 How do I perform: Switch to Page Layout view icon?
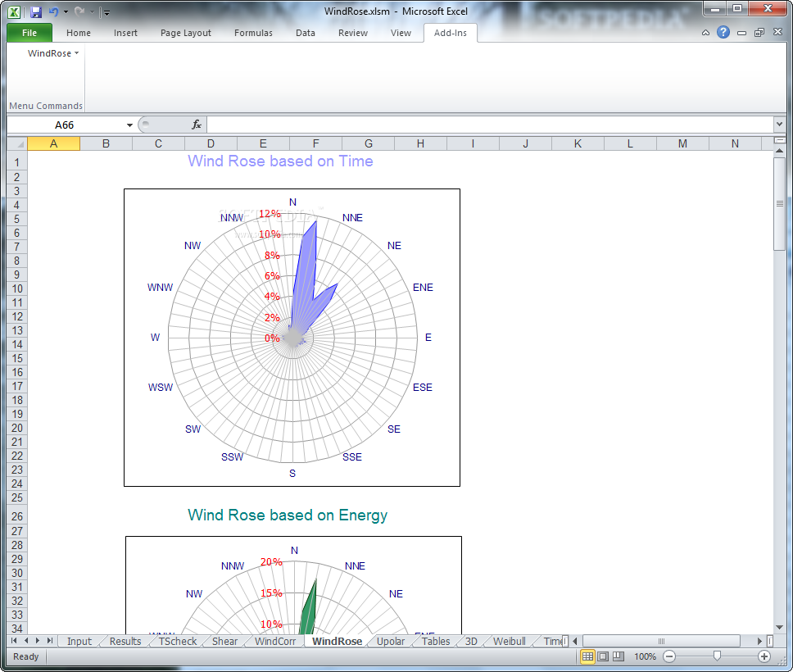(603, 656)
